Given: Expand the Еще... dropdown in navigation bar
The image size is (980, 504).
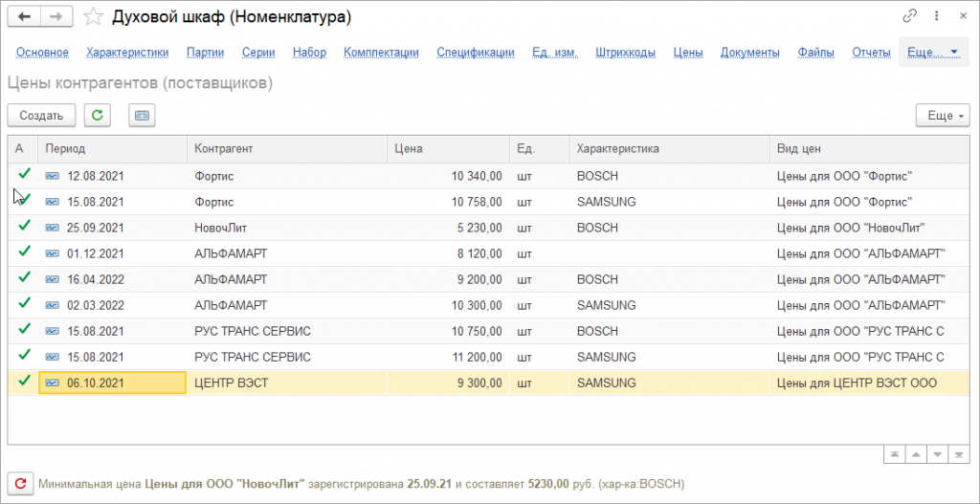Looking at the screenshot, I should pyautogui.click(x=933, y=53).
